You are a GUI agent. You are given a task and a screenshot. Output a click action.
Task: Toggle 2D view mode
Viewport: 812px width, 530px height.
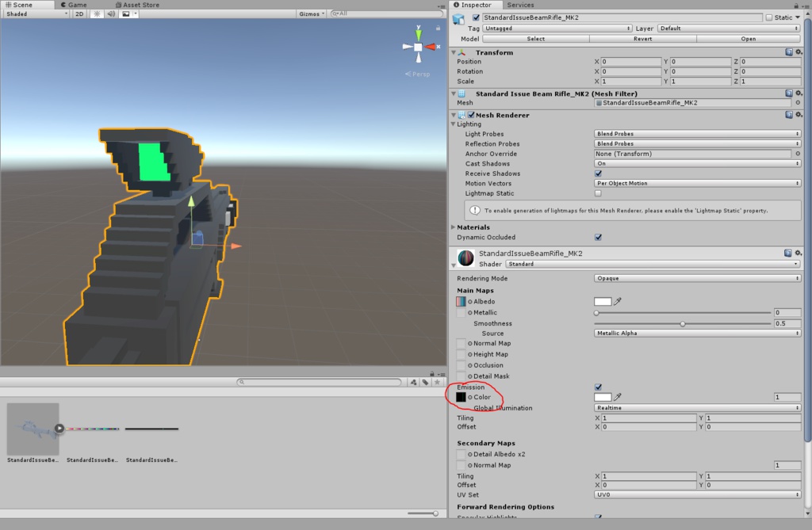point(79,14)
